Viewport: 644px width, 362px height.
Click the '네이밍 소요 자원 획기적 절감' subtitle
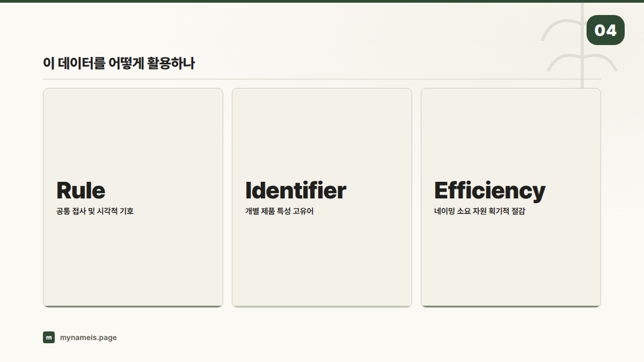tap(480, 211)
